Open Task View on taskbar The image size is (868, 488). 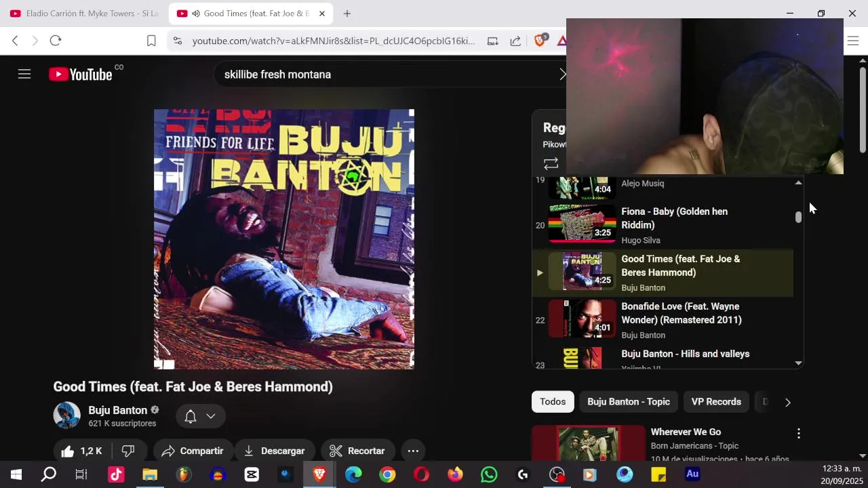[x=81, y=474]
